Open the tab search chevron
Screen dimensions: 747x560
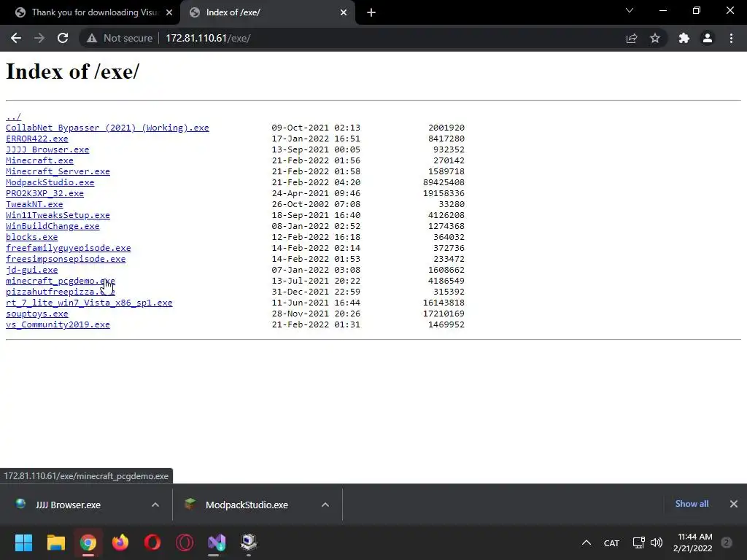pos(630,10)
